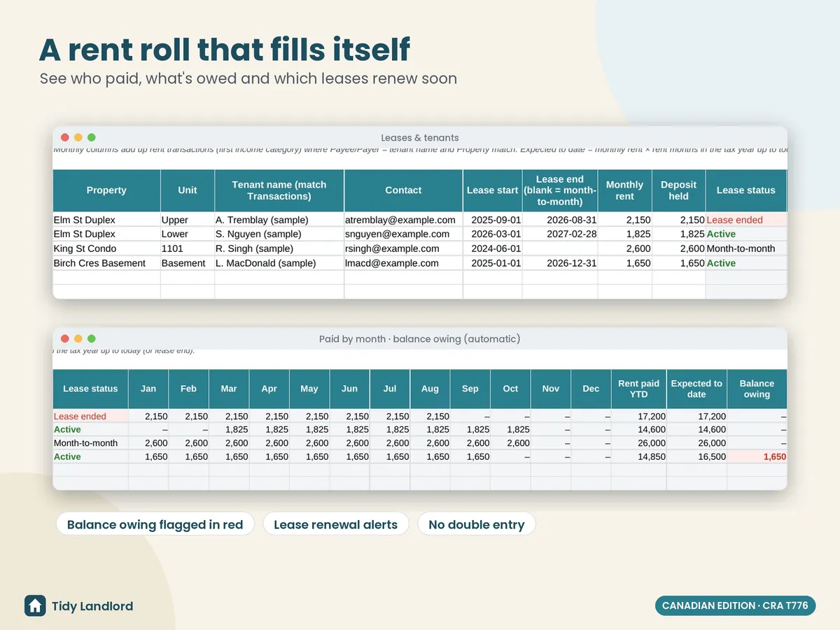Screen dimensions: 840x630
Task: Select the Lease status header in Leases window
Action: coord(746,190)
